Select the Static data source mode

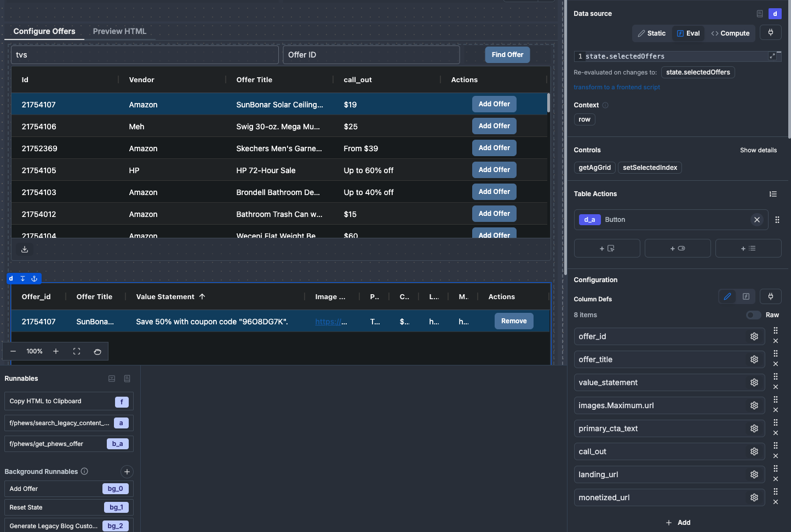651,33
